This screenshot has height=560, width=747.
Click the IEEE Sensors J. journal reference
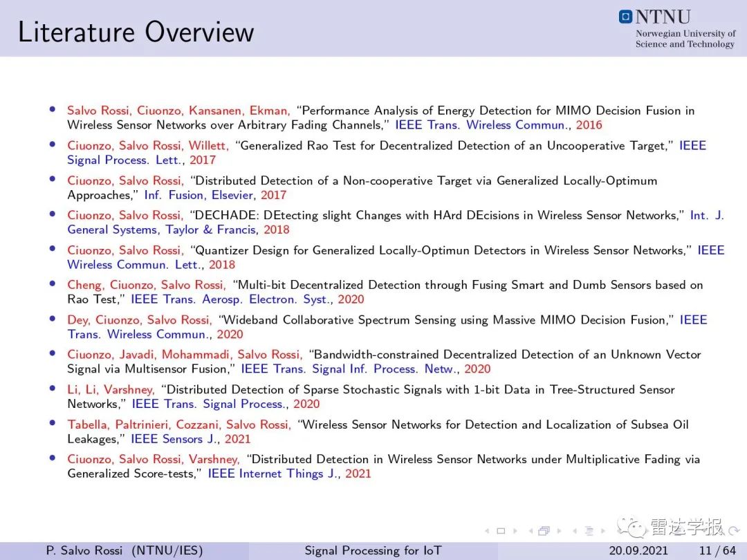coord(191,439)
